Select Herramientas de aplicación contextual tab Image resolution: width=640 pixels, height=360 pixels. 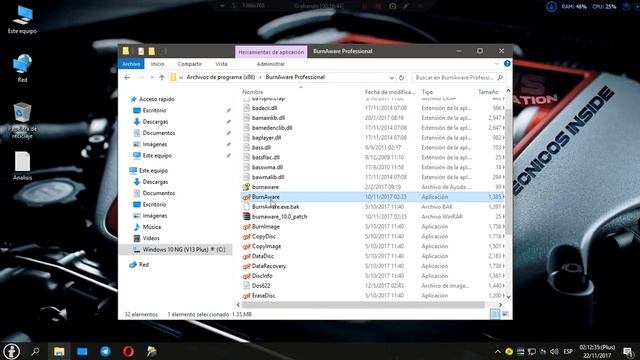tap(271, 52)
